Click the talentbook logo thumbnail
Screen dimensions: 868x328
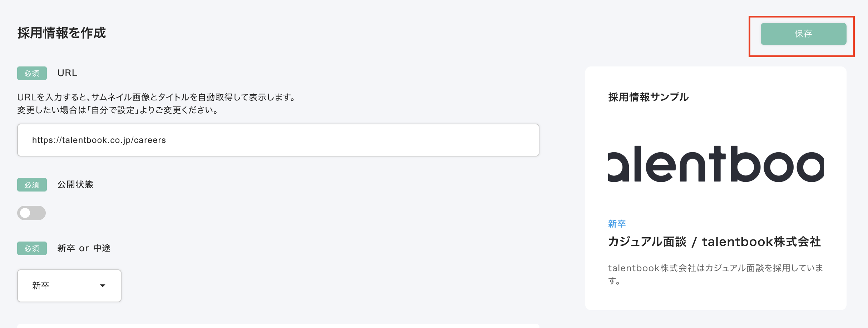pos(715,164)
